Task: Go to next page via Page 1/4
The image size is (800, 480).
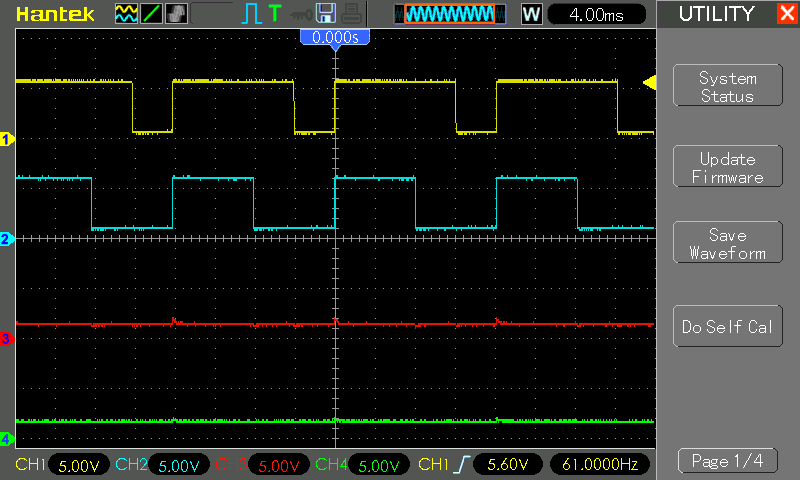Action: point(728,461)
